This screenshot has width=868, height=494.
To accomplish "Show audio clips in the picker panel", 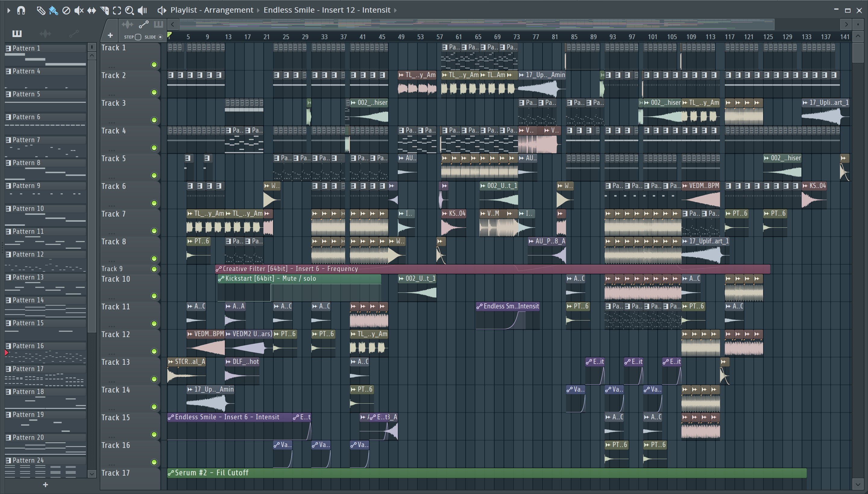I will [45, 34].
